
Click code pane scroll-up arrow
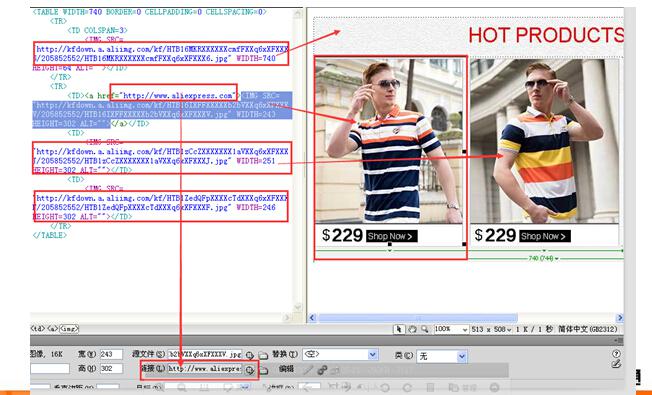298,14
